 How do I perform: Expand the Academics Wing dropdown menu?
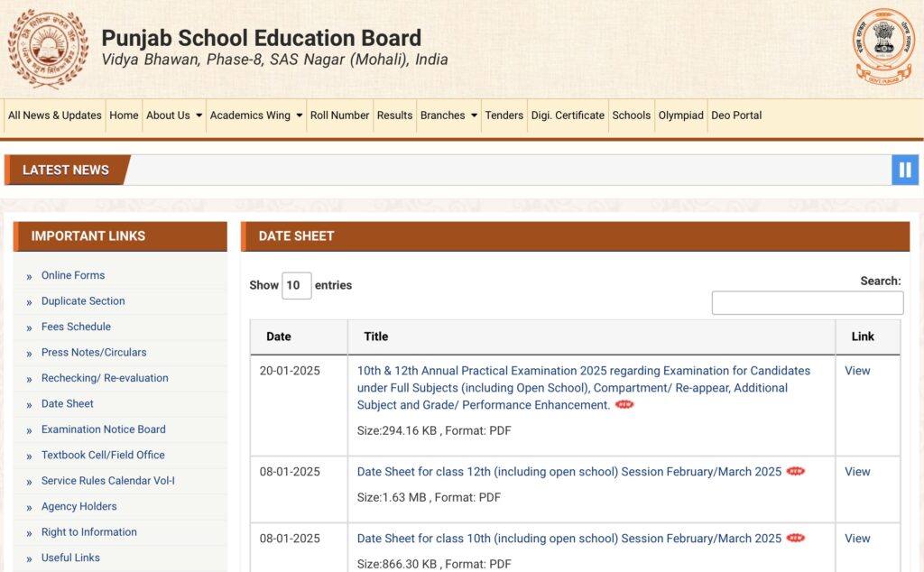(255, 115)
